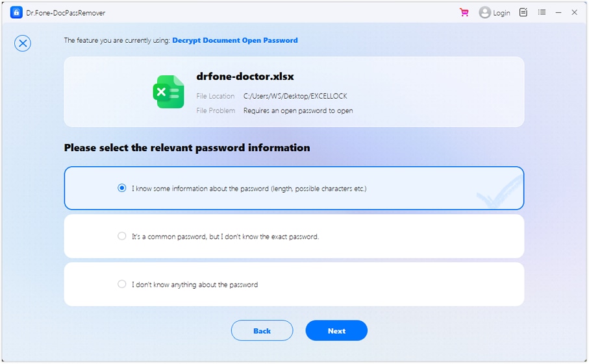589x364 pixels.
Task: Click the drfone-doctor.xlsx file name
Action: click(x=245, y=77)
